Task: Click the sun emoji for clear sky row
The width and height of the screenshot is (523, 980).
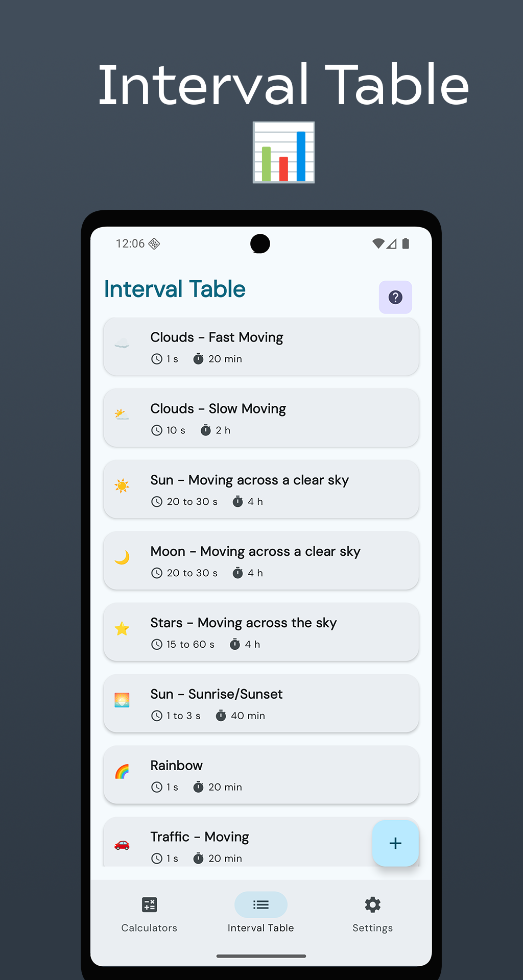Action: tap(122, 486)
